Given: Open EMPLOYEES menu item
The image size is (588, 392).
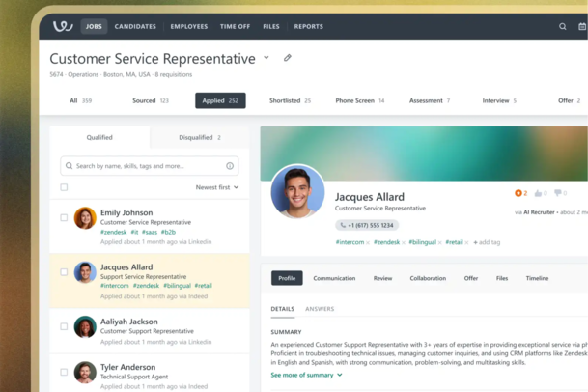Looking at the screenshot, I should [x=189, y=27].
